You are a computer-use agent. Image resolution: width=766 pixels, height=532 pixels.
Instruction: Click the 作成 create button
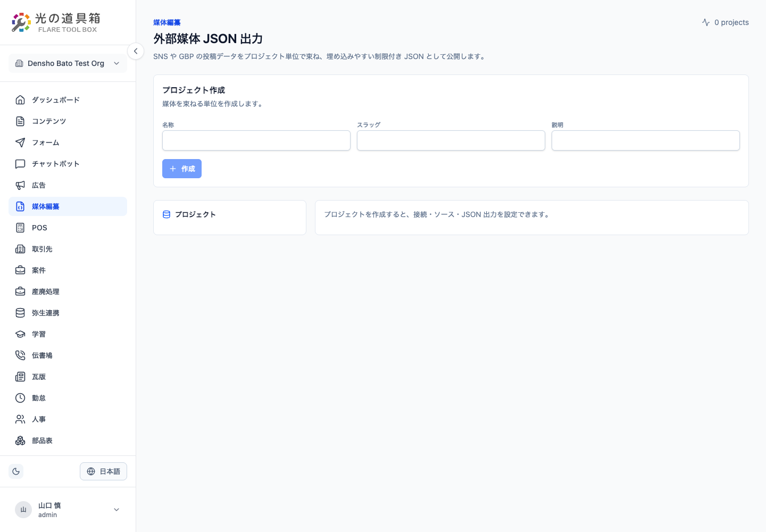coord(182,169)
